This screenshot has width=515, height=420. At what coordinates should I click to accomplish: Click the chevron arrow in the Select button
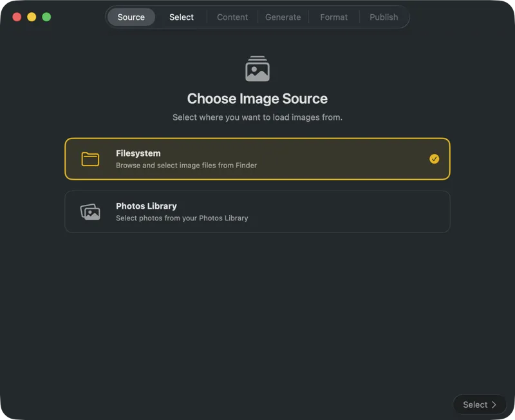[494, 405]
